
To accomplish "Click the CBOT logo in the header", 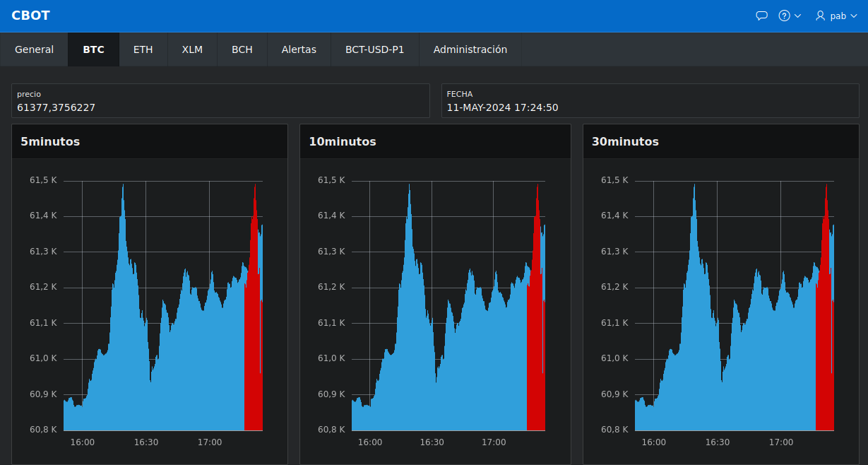I will pos(30,15).
